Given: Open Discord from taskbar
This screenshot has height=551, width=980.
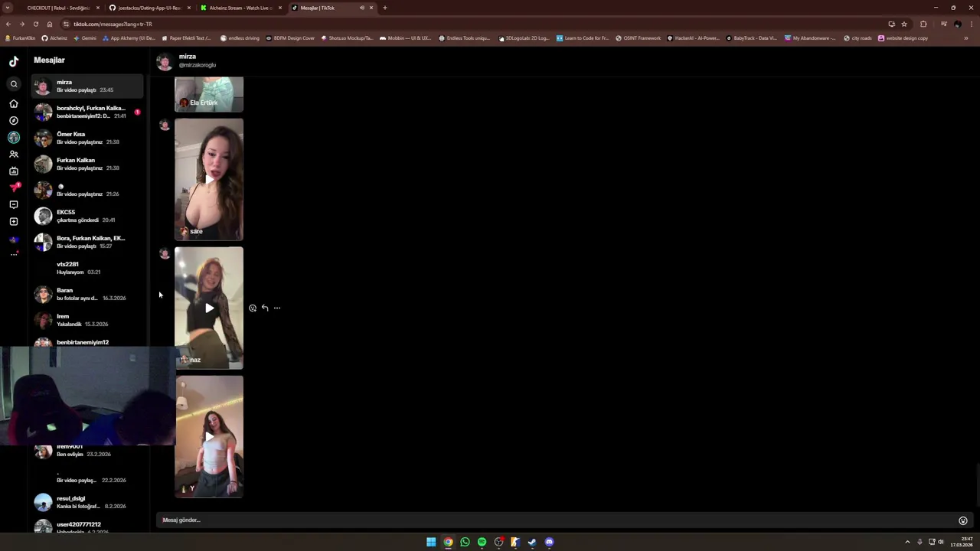Looking at the screenshot, I should click(x=549, y=542).
